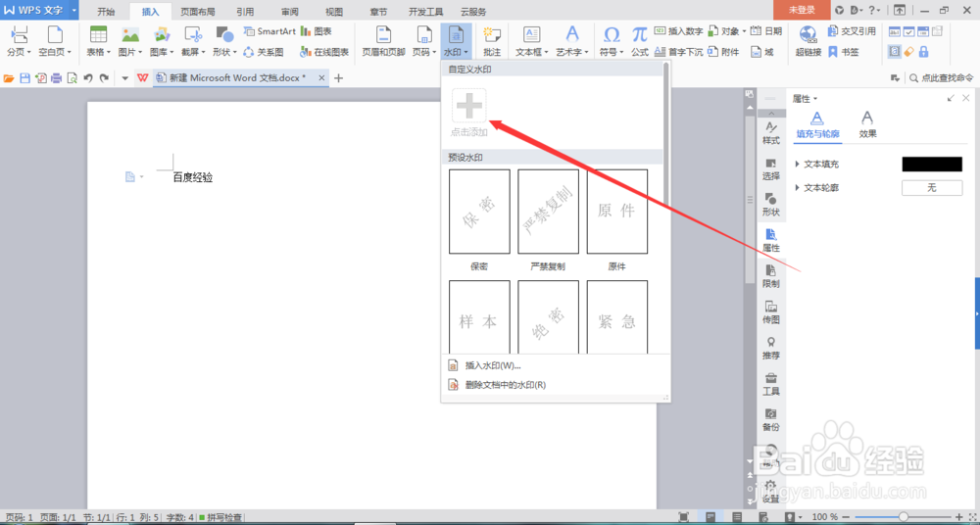
Task: Open a new document tab with plus
Action: [339, 78]
